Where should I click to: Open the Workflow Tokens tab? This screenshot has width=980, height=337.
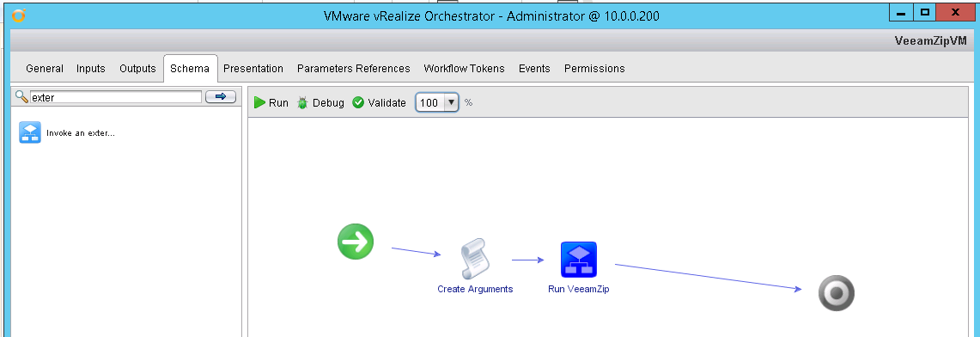465,69
